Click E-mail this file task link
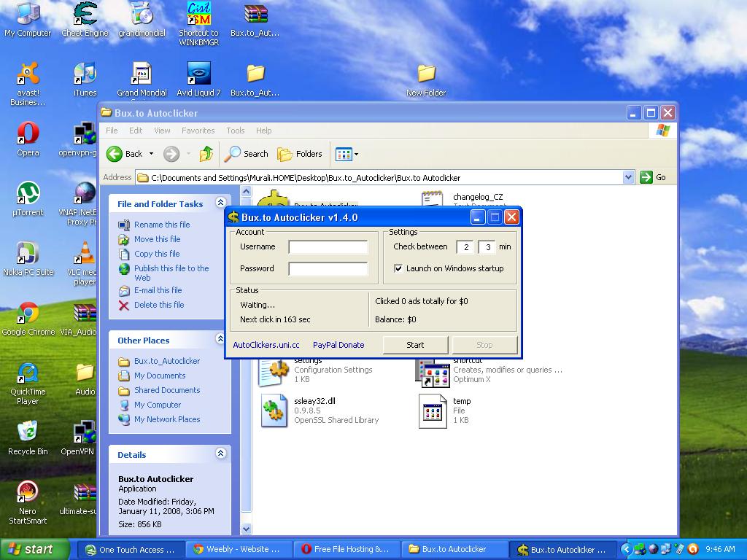 (158, 290)
